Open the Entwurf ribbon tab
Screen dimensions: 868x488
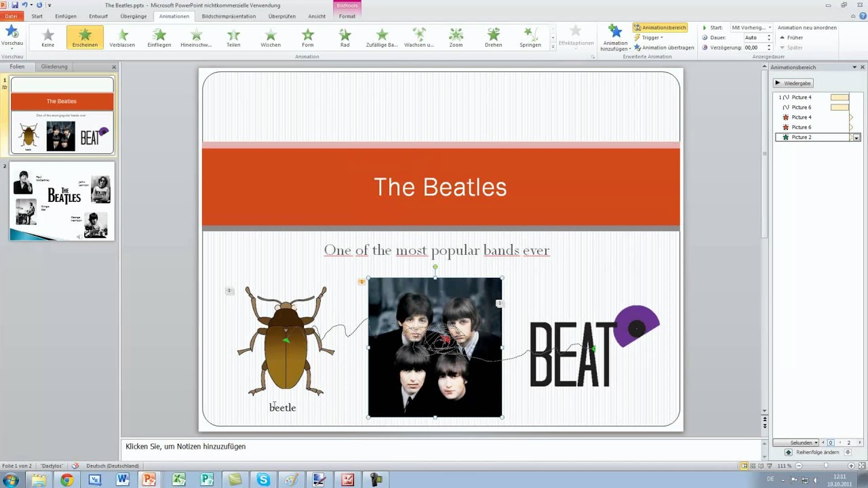[98, 16]
